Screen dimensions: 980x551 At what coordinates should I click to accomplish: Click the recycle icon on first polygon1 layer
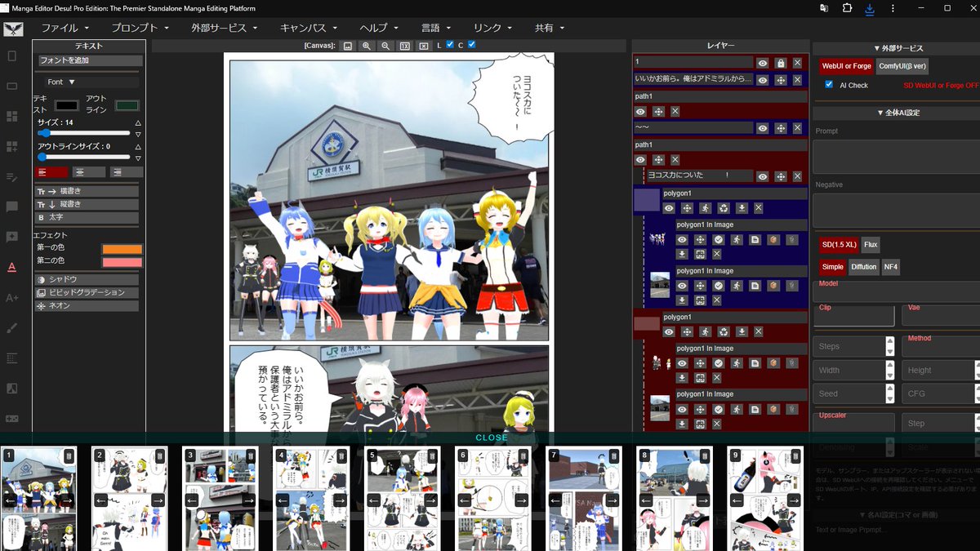coord(724,208)
